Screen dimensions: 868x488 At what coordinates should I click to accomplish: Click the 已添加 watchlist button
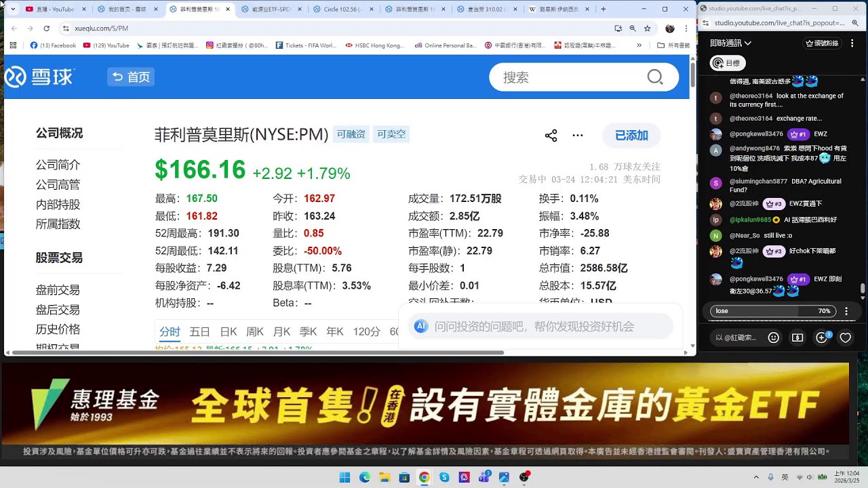coord(631,136)
